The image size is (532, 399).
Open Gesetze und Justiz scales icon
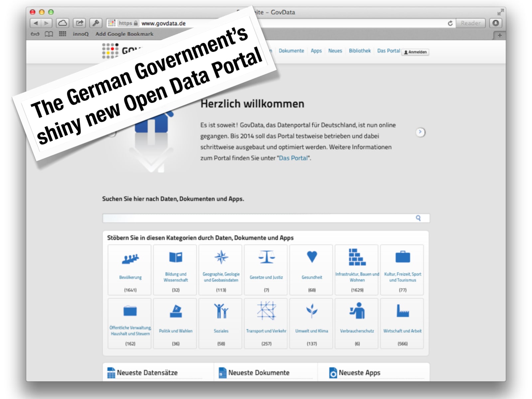point(267,257)
